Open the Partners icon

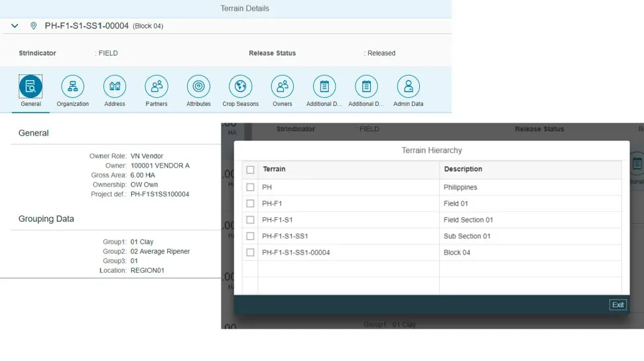point(157,87)
